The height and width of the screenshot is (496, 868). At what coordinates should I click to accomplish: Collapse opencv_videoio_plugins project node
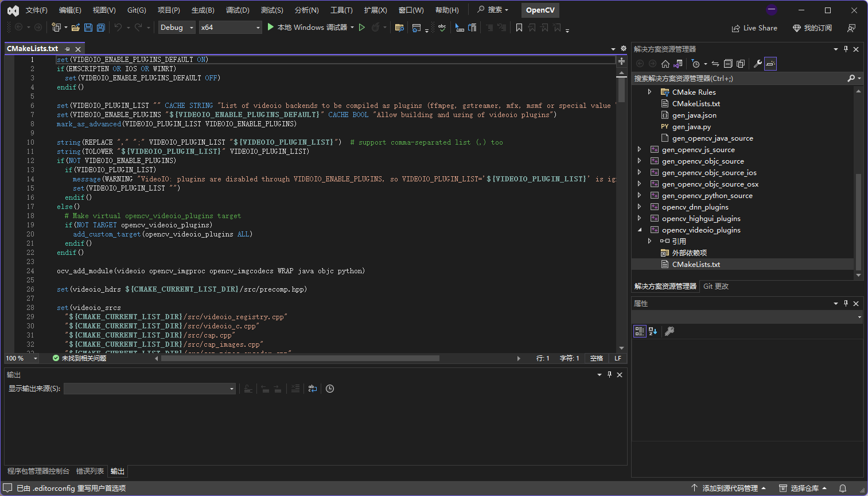pyautogui.click(x=639, y=230)
